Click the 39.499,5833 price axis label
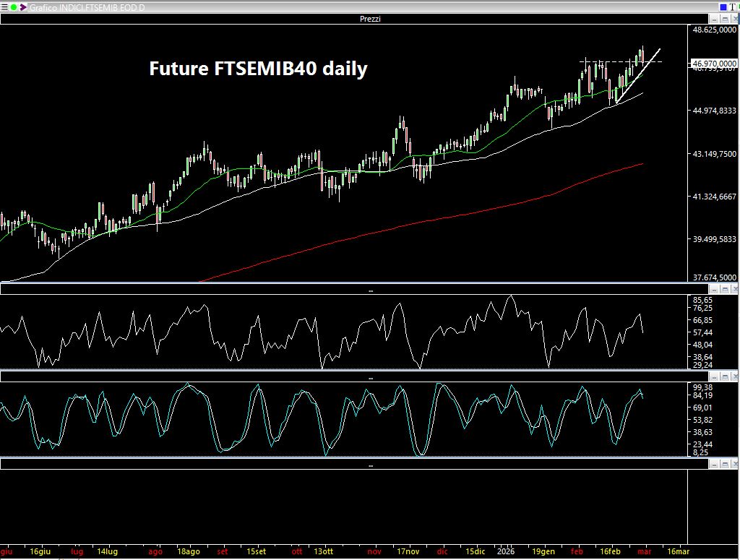740x560 pixels. [714, 239]
